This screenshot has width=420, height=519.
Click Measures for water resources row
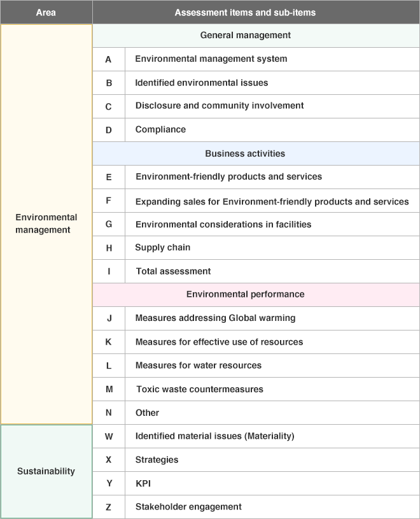[256, 366]
